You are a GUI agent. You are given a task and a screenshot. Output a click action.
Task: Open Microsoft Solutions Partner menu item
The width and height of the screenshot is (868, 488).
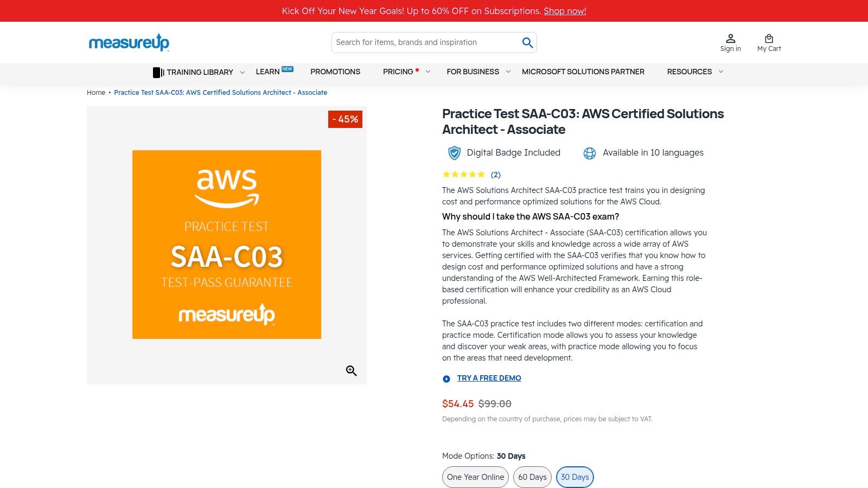click(x=583, y=72)
